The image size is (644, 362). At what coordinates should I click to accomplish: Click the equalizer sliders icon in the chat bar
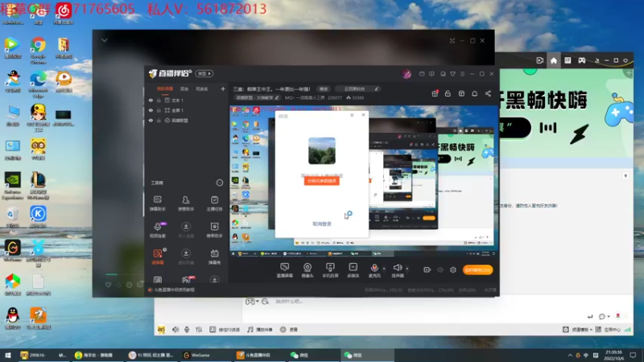[x=199, y=329]
